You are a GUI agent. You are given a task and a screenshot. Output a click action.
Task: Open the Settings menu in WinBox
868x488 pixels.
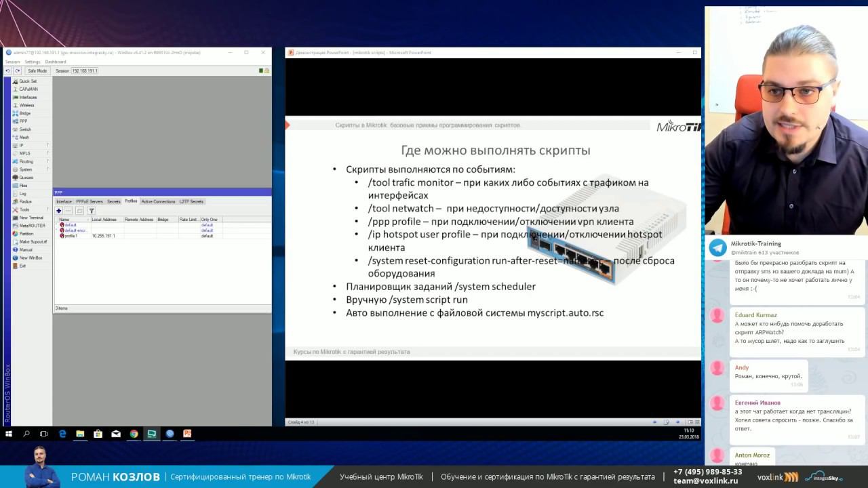point(33,62)
